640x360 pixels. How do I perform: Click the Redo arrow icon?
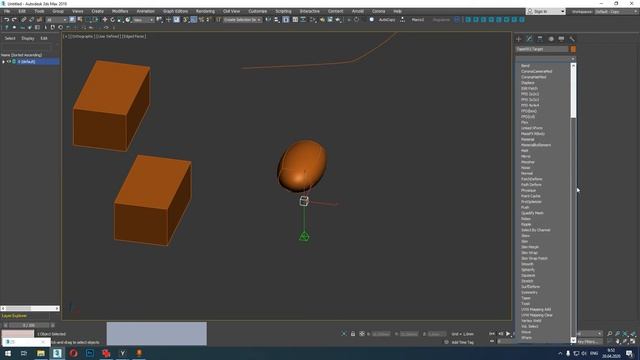click(x=14, y=20)
